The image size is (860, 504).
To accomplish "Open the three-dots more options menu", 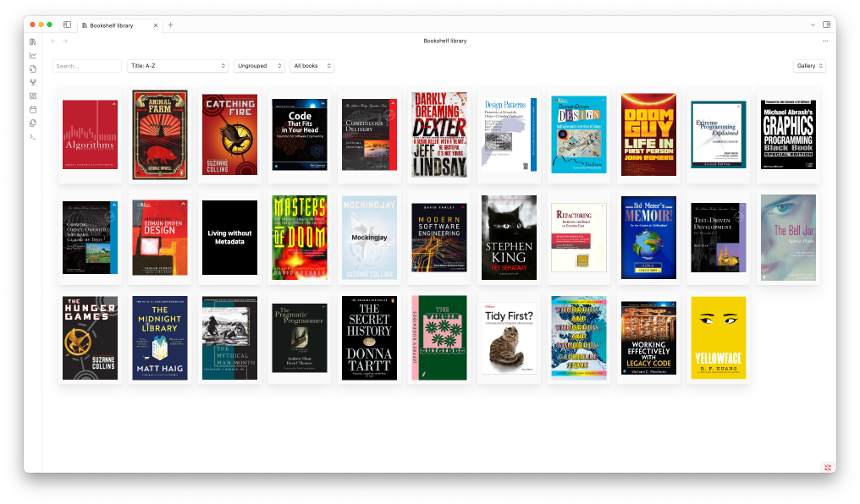I will [825, 41].
